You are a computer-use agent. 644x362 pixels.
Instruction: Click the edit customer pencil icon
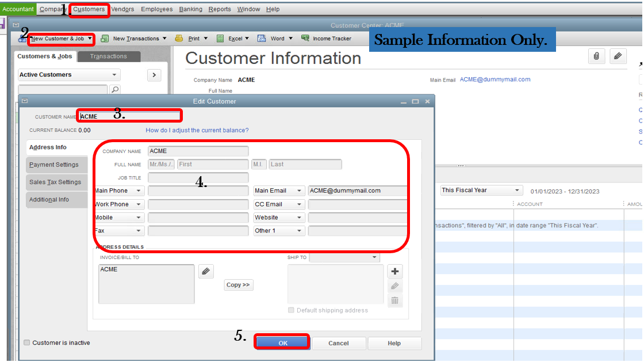click(x=618, y=56)
